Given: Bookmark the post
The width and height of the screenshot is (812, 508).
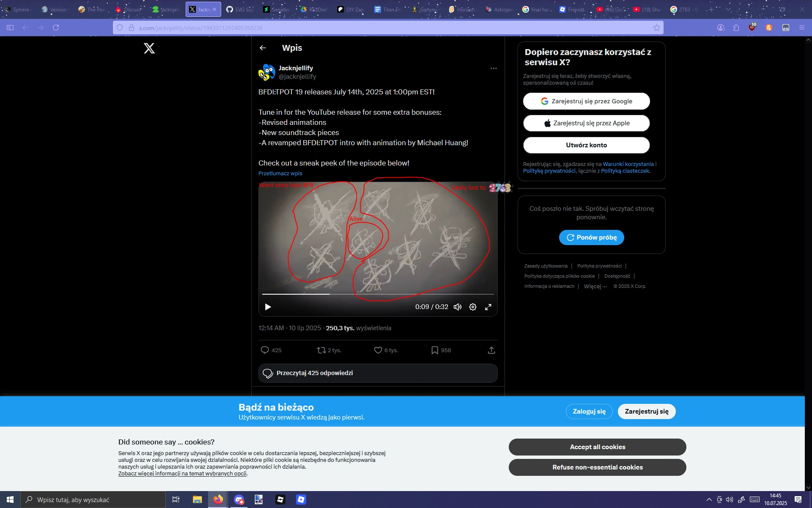Looking at the screenshot, I should (435, 350).
